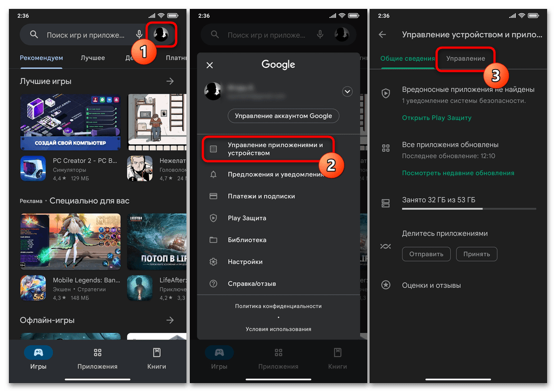Tap the bell icon for Предложения и уведомления
This screenshot has width=556, height=392.
point(213,174)
